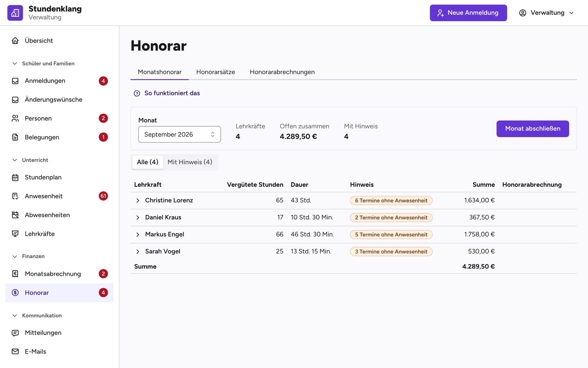Screen dimensions: 588x368
Task: Open the Monat dropdown showing September 2026
Action: [179, 135]
